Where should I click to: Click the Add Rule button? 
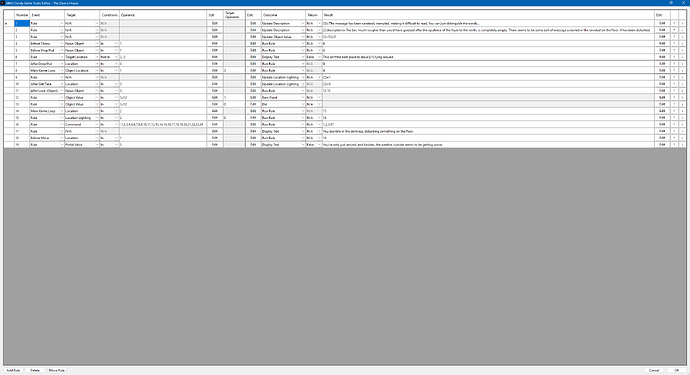(x=13, y=371)
